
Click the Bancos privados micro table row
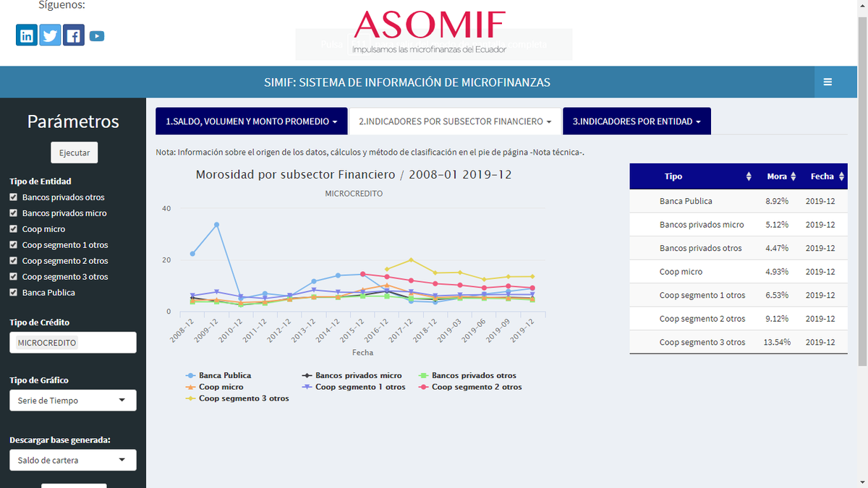click(739, 225)
